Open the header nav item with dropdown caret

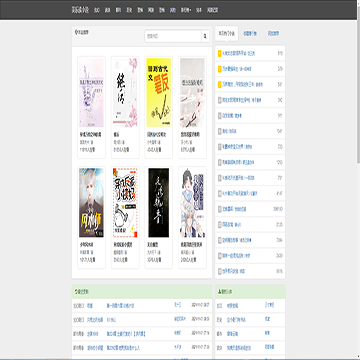(x=186, y=10)
